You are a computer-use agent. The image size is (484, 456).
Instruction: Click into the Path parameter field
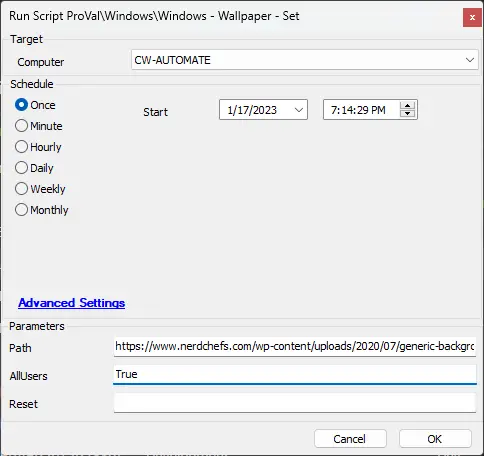(295, 347)
